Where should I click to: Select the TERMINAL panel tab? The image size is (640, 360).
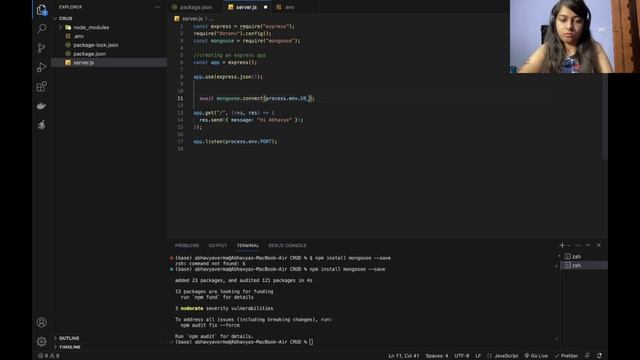tap(248, 245)
